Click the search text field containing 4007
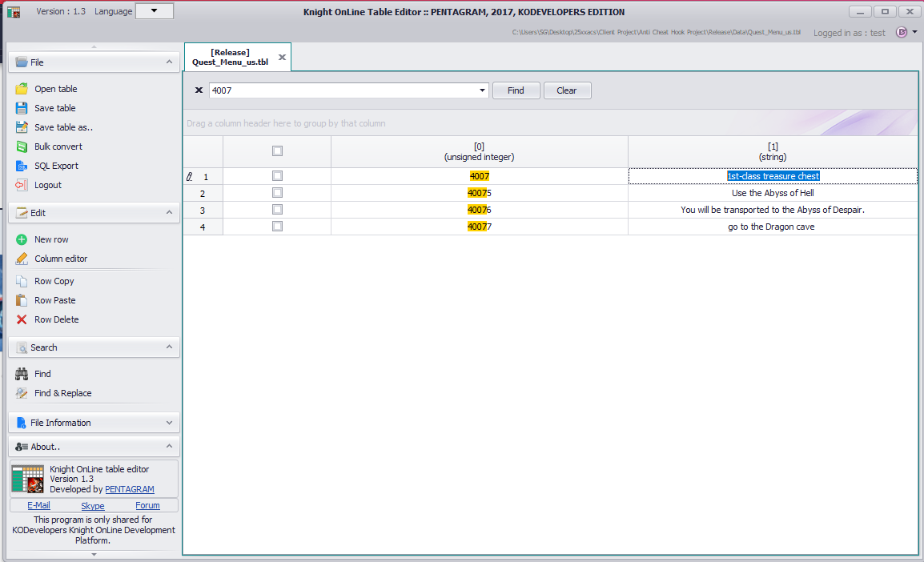 pyautogui.click(x=343, y=90)
